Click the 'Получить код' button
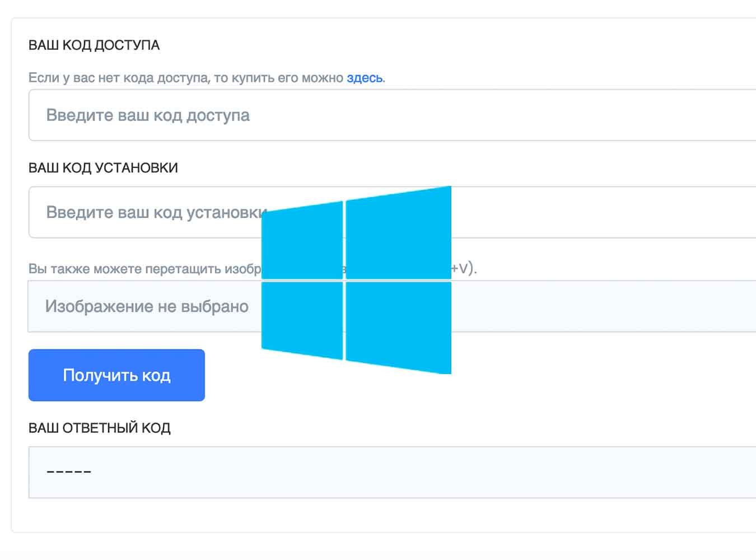756x560 pixels. (116, 375)
